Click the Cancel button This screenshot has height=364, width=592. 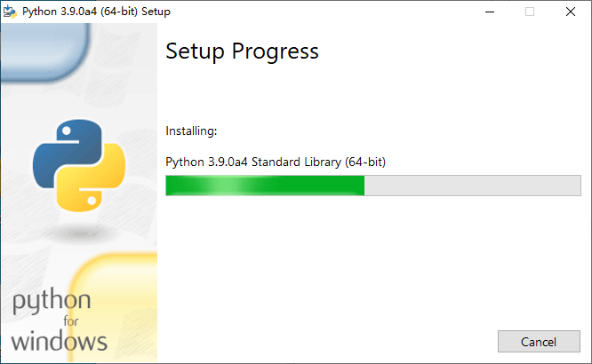point(539,342)
